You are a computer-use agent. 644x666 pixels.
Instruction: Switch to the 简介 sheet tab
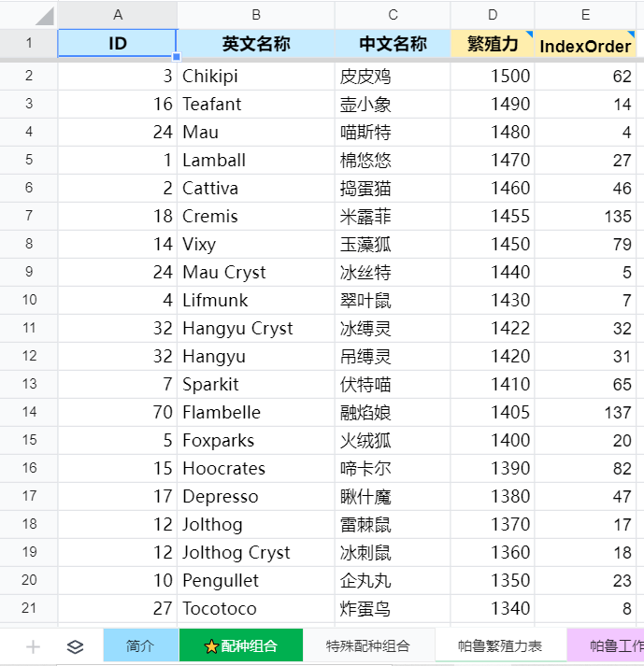(x=141, y=645)
